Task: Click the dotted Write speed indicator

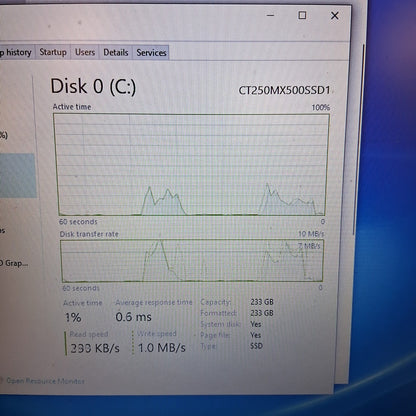Action: 133,343
